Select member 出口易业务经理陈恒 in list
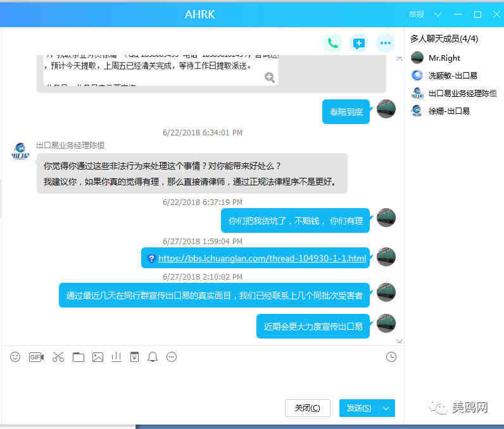The height and width of the screenshot is (429, 504). coord(462,94)
